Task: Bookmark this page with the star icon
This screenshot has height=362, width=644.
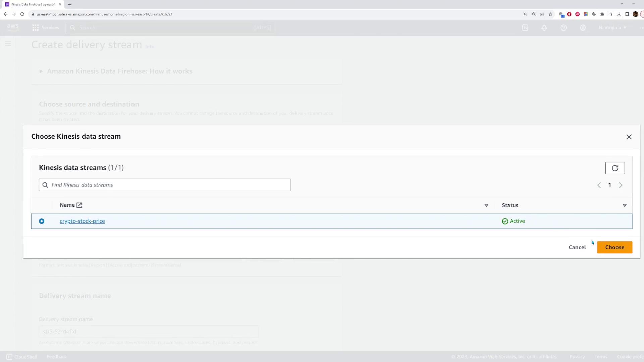Action: [550, 14]
